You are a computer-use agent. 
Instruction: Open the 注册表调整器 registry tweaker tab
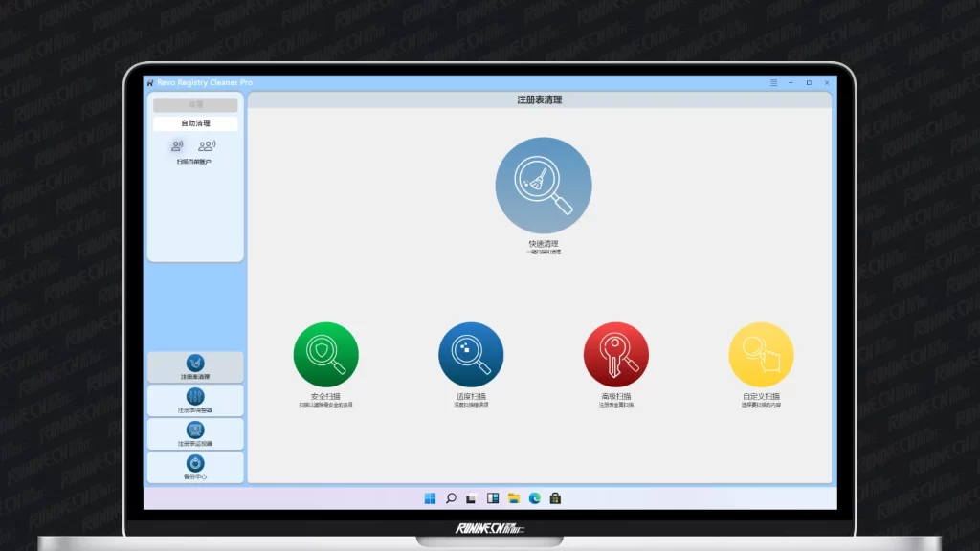click(195, 401)
